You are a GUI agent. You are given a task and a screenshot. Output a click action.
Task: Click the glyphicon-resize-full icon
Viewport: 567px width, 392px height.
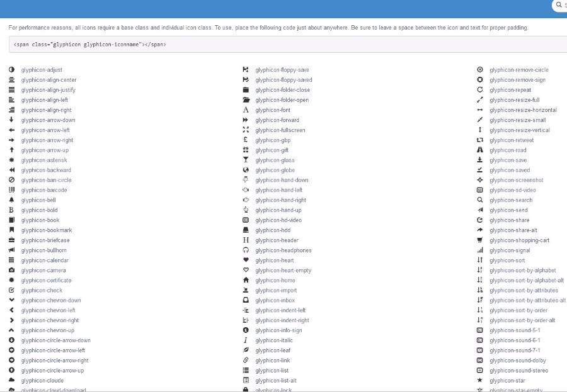(480, 99)
